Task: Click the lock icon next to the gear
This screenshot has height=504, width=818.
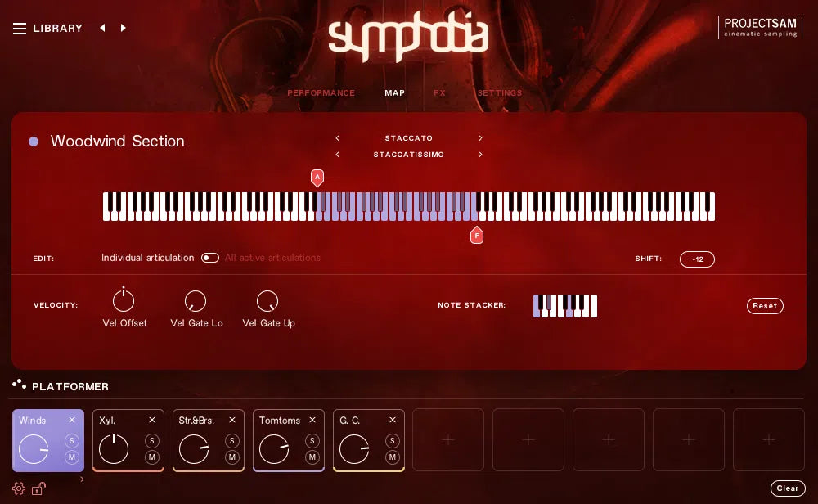Action: pyautogui.click(x=38, y=488)
